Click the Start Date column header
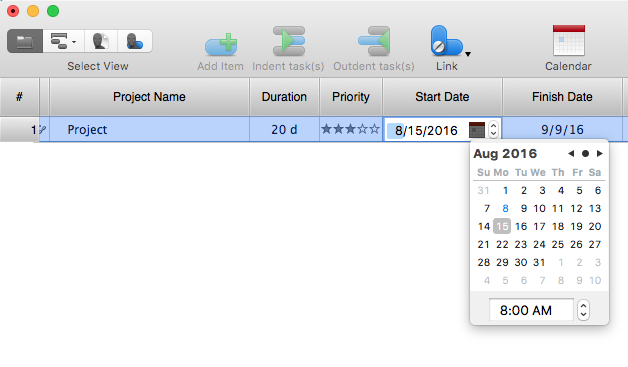628x367 pixels. coord(442,97)
